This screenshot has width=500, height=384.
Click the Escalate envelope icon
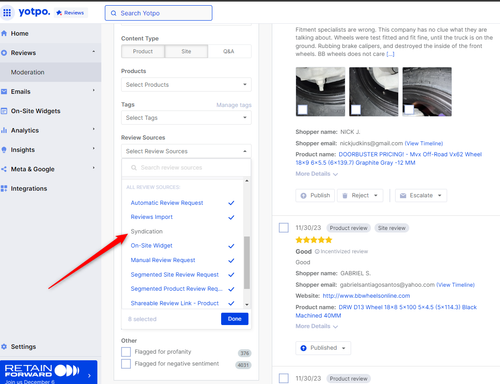[x=403, y=196]
